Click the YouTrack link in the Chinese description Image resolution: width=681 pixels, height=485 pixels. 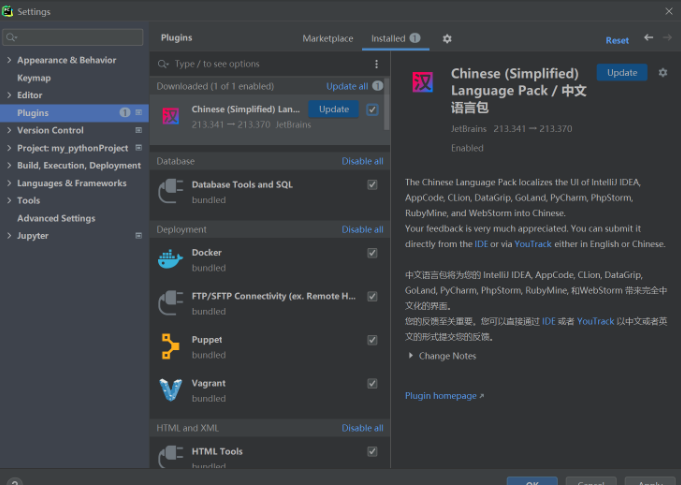[595, 321]
